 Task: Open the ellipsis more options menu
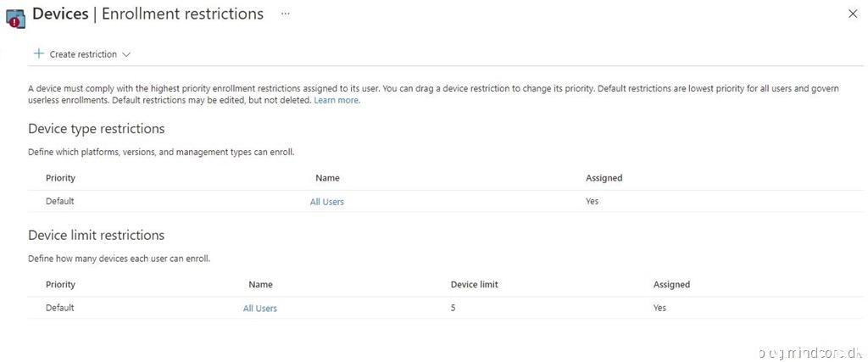(x=286, y=14)
